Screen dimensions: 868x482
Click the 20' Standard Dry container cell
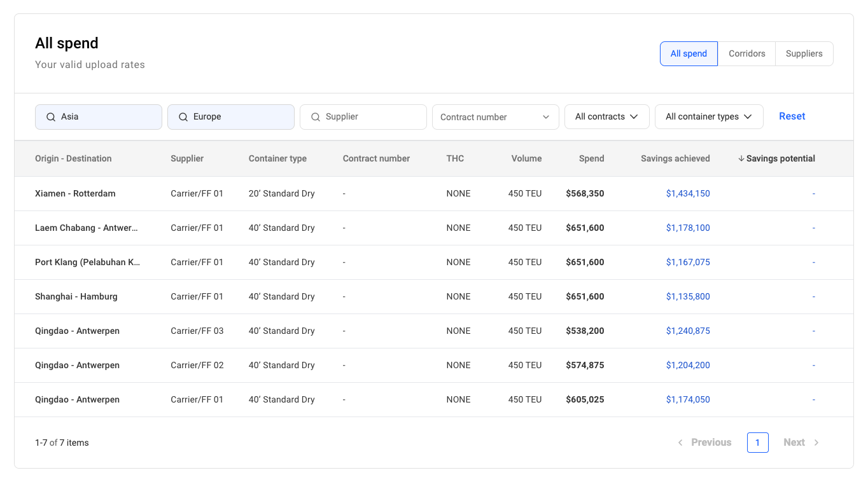coord(282,193)
